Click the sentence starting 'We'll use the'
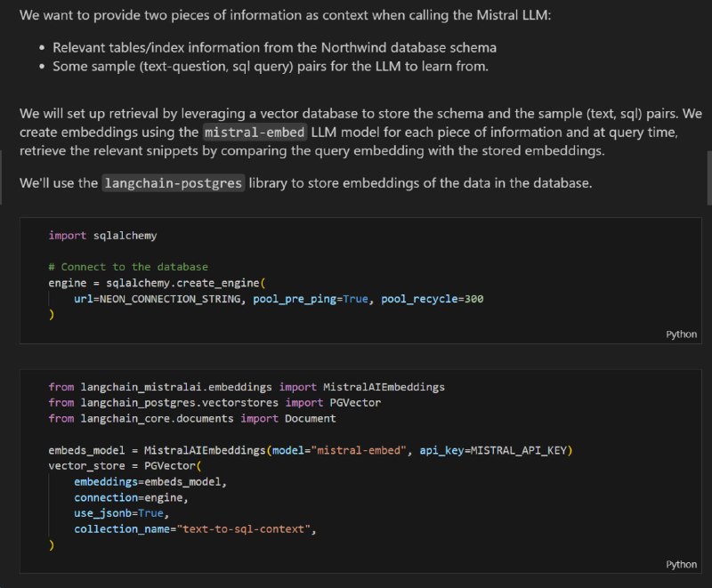This screenshot has height=588, width=712. click(305, 183)
